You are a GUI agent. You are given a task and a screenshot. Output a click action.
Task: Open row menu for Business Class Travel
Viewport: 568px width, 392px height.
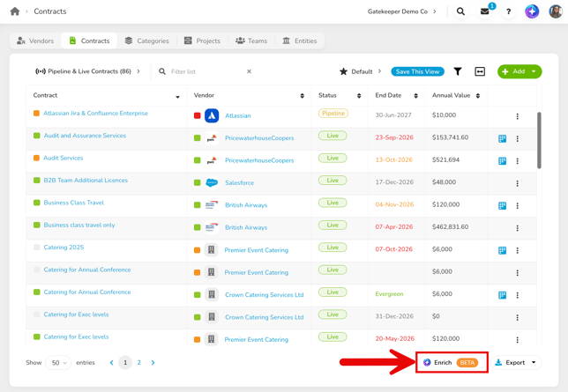click(x=517, y=205)
